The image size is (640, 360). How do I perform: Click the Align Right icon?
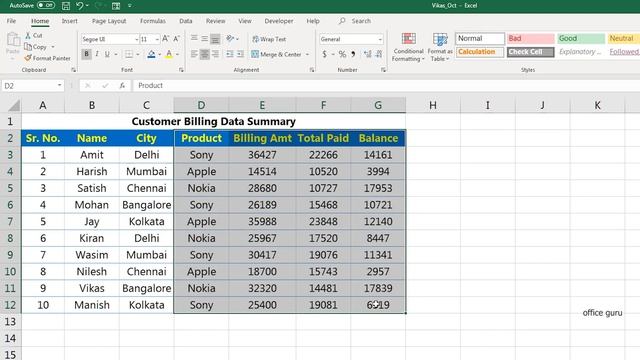tap(215, 54)
